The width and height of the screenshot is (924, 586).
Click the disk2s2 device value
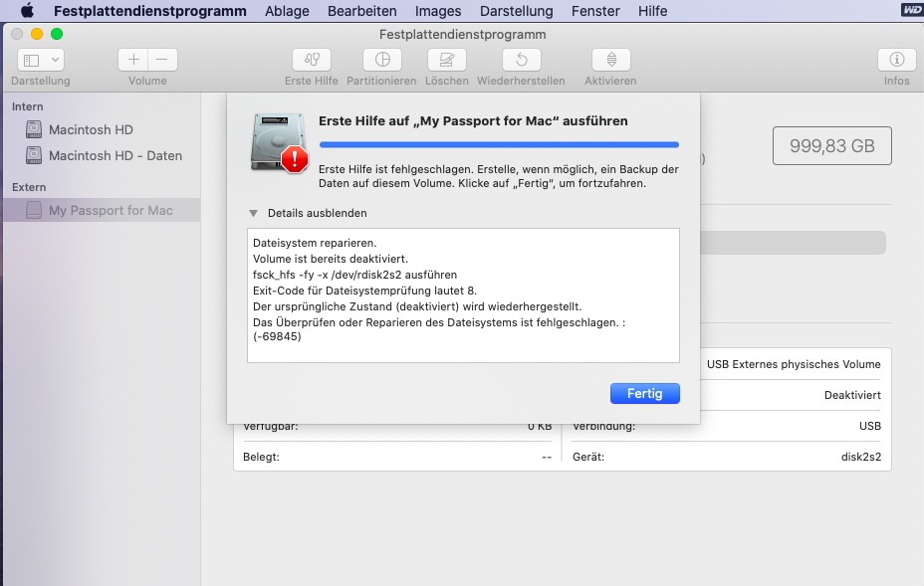pyautogui.click(x=861, y=457)
